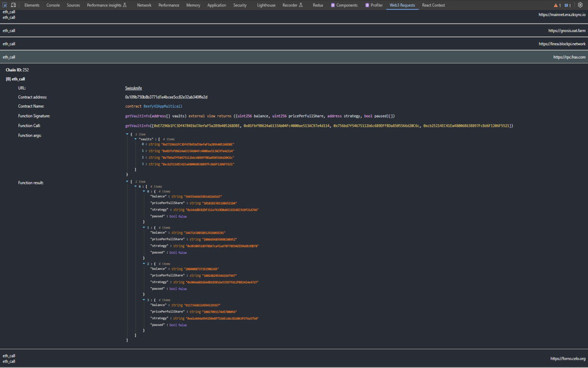Collapse the "vaults" array in Function args
The height and width of the screenshot is (368, 588).
[x=136, y=139]
